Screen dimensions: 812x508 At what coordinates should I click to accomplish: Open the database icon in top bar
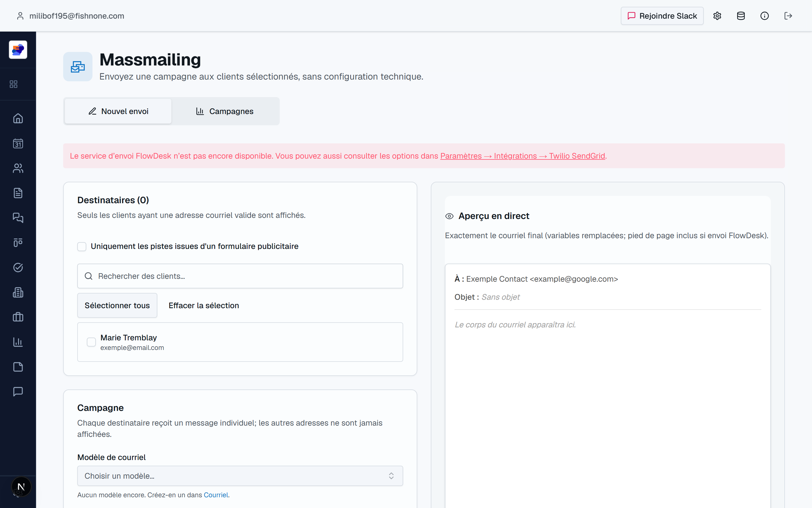point(741,16)
